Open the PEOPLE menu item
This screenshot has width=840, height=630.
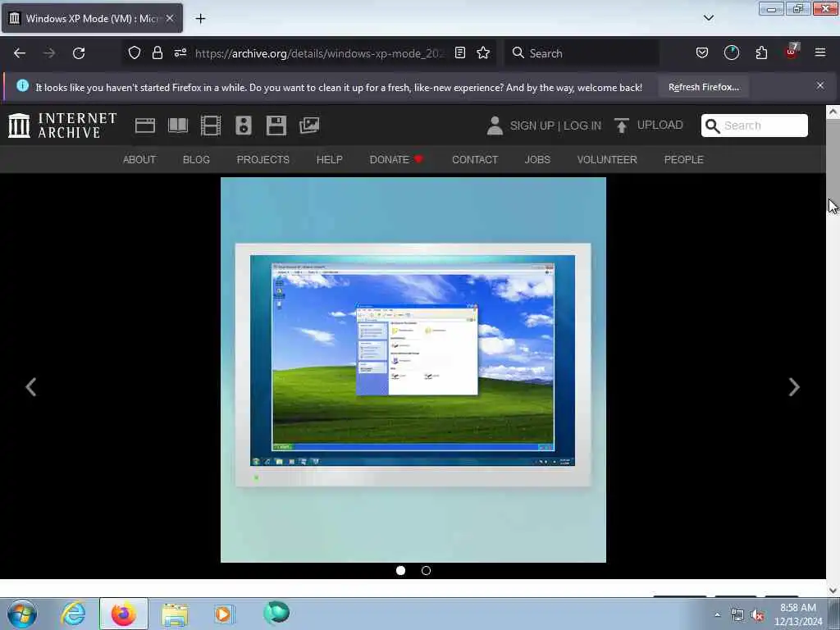[x=683, y=160]
